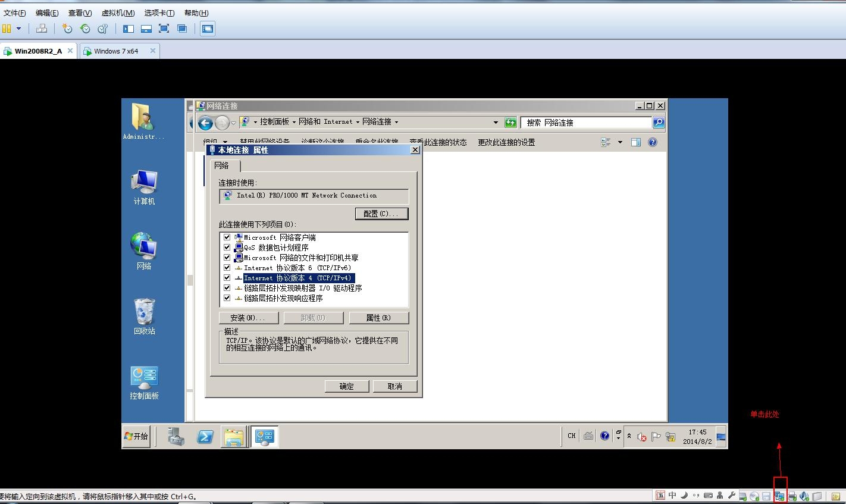Open the 网络 desktop icon
Viewport: 846px width, 504px height.
[x=144, y=251]
